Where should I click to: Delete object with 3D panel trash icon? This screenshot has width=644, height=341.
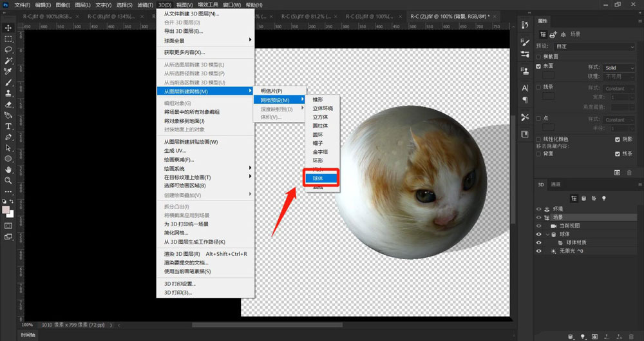coord(631,337)
